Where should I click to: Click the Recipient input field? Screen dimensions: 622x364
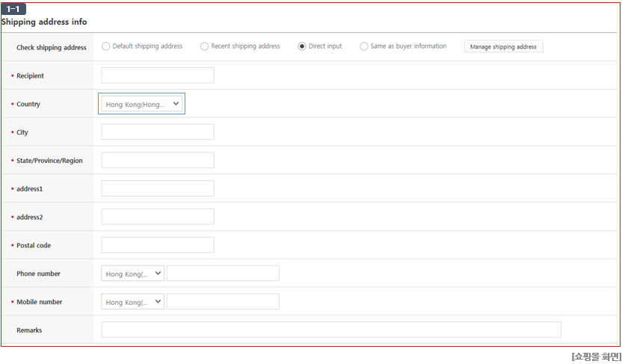pyautogui.click(x=158, y=75)
